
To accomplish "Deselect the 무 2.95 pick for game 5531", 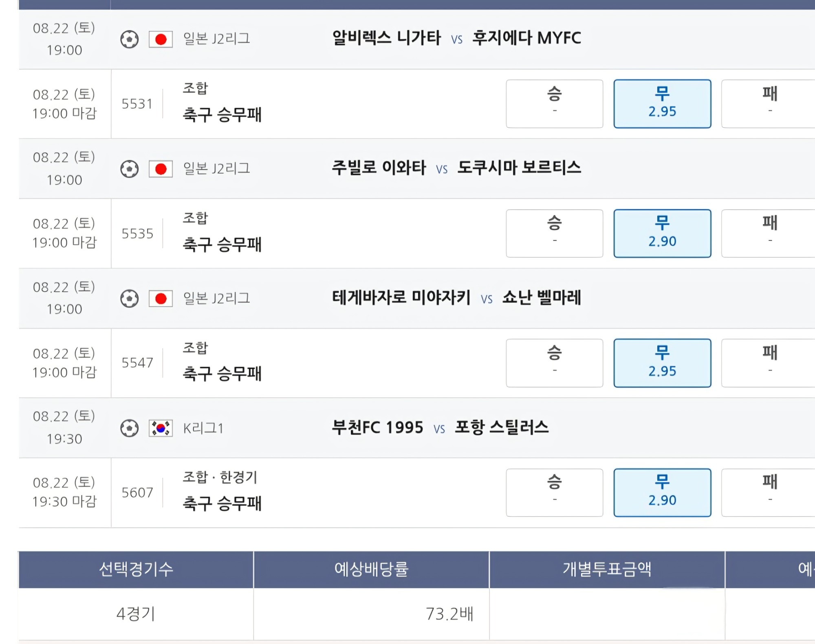I will (x=662, y=104).
